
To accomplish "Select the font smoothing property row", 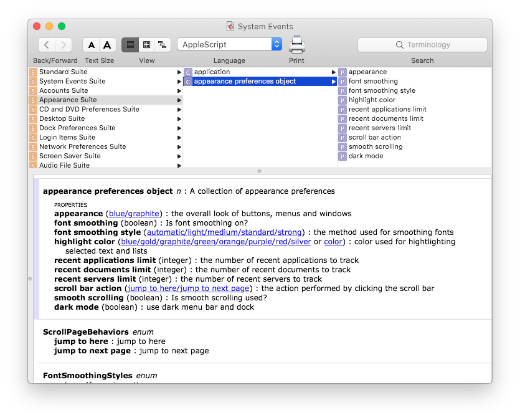I will click(x=415, y=81).
